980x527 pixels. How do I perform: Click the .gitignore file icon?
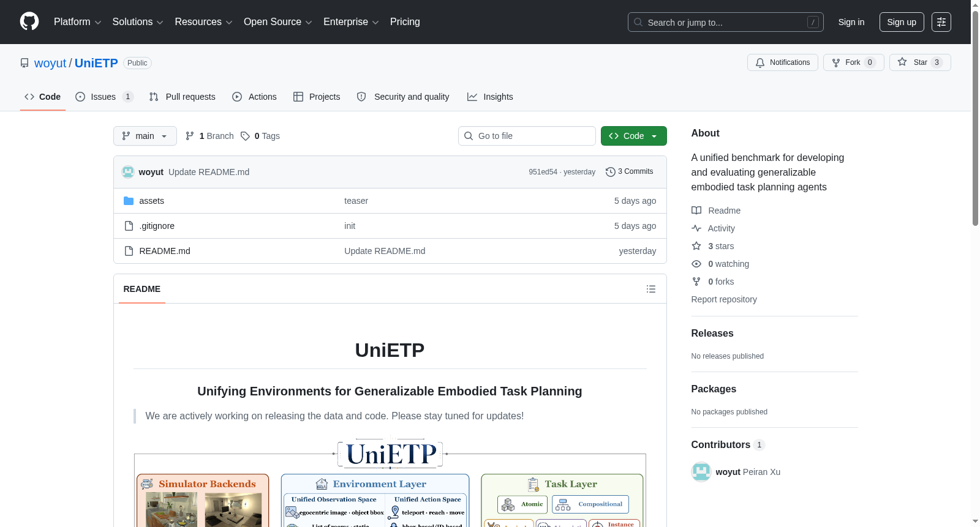(x=129, y=226)
